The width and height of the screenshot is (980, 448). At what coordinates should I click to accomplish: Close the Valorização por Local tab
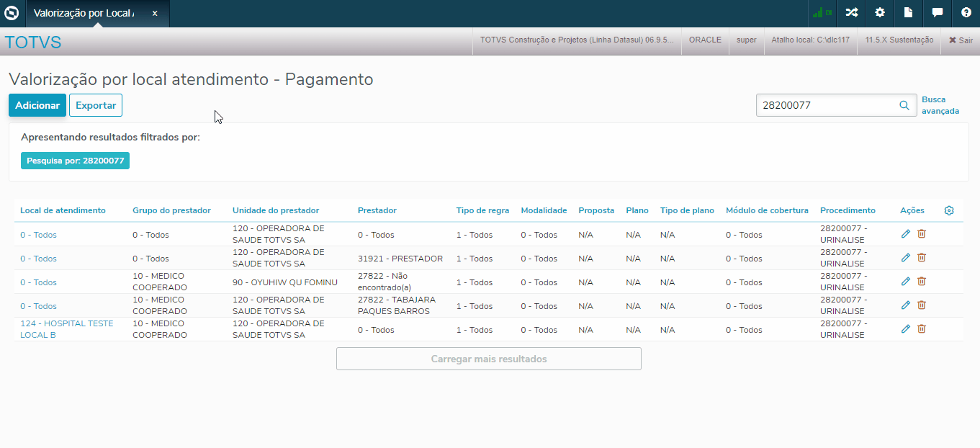155,13
